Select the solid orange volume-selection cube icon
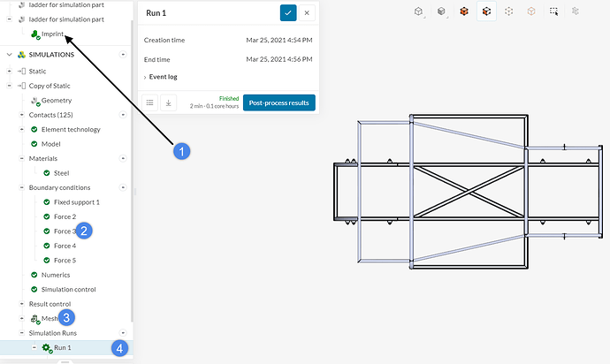 click(x=462, y=11)
